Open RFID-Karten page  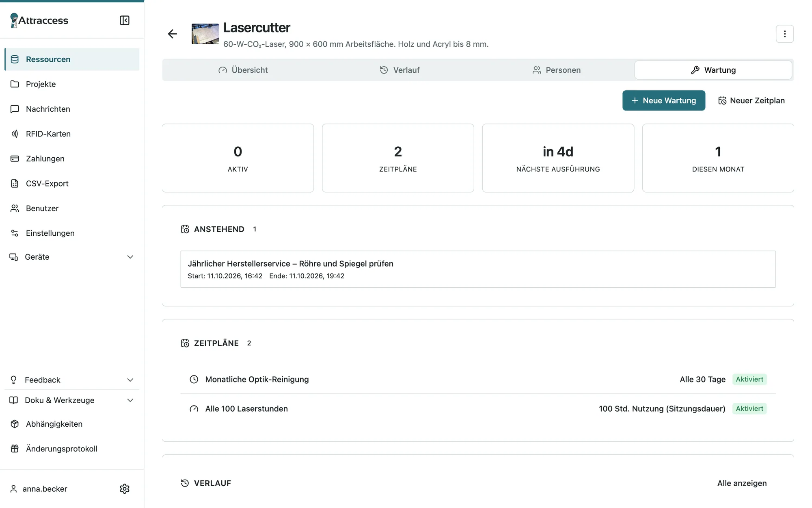(72, 134)
